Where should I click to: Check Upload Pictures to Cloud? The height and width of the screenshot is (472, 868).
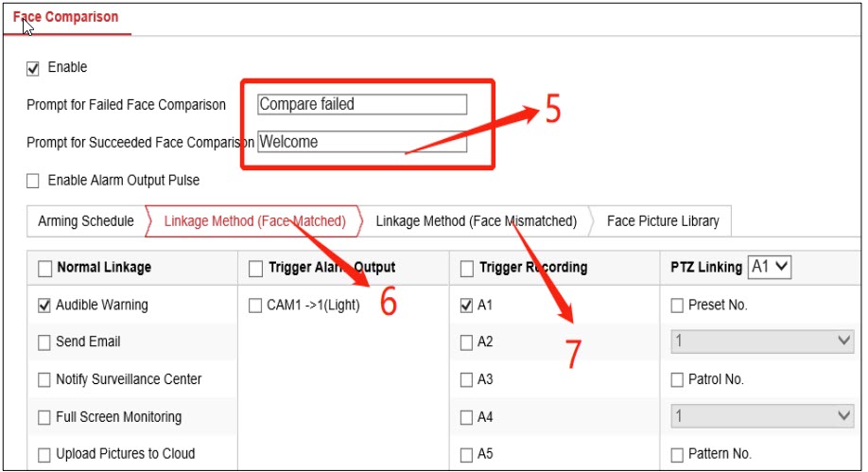click(x=44, y=454)
